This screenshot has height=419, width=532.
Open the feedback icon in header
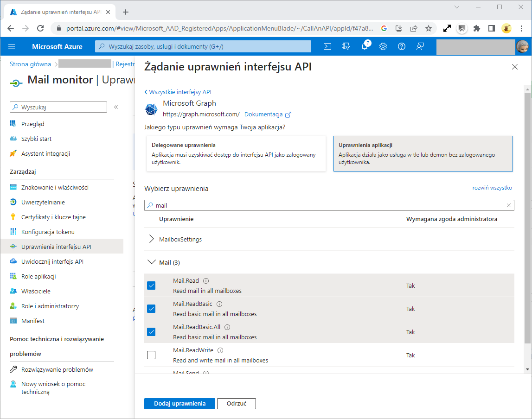point(420,46)
